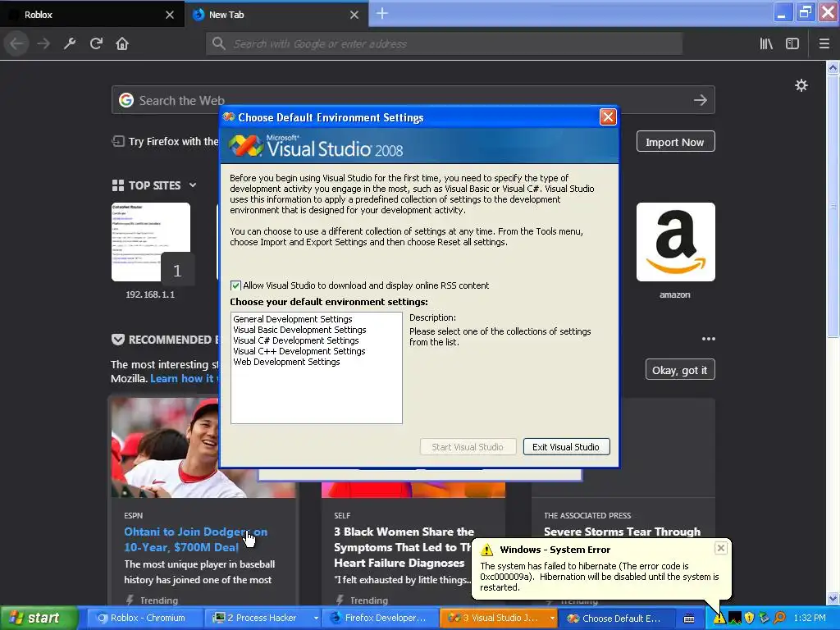Open the 192.168.1.1 top site thumbnail
Image resolution: width=840 pixels, height=630 pixels.
point(151,242)
